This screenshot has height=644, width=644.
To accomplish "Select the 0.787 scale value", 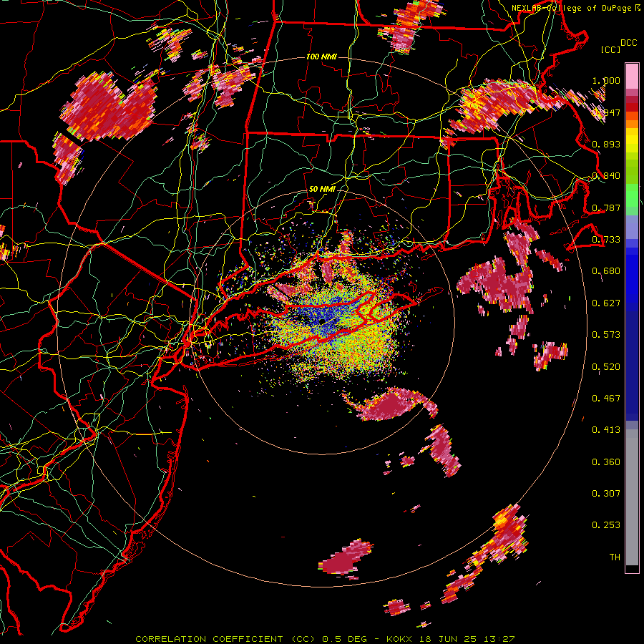I will coord(606,208).
